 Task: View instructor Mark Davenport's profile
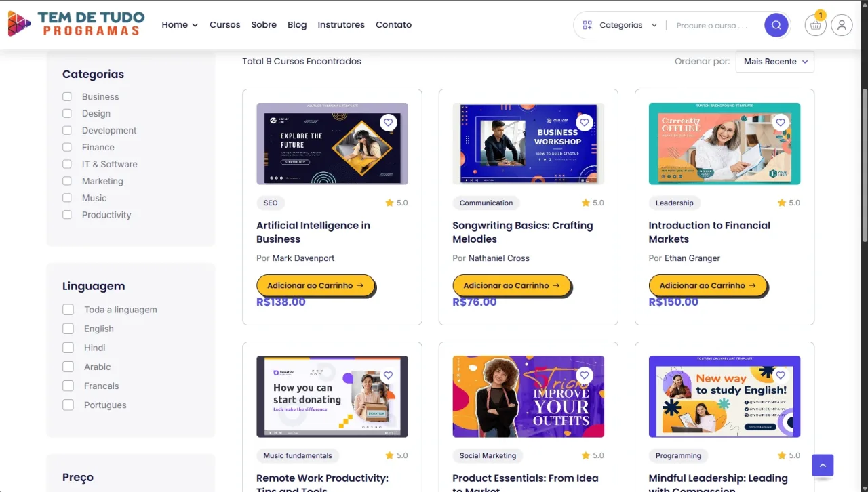tap(303, 258)
